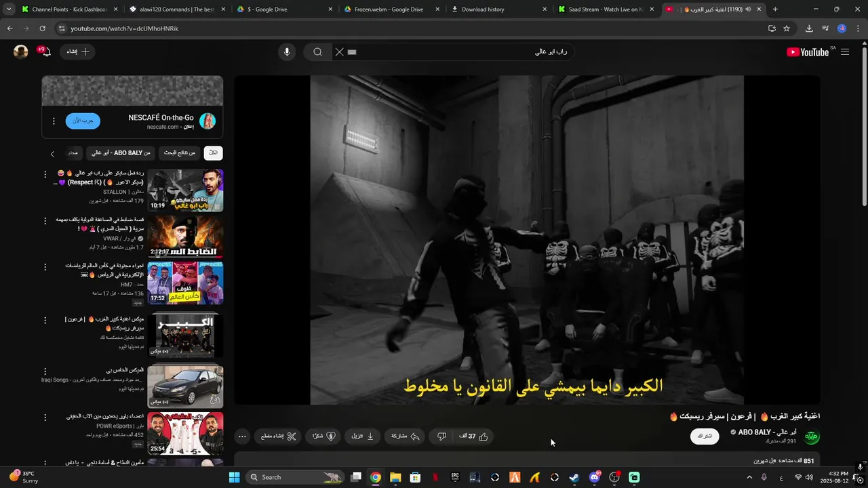The height and width of the screenshot is (488, 868).
Task: Open the YouTube hamburger guide menu
Action: pos(845,52)
